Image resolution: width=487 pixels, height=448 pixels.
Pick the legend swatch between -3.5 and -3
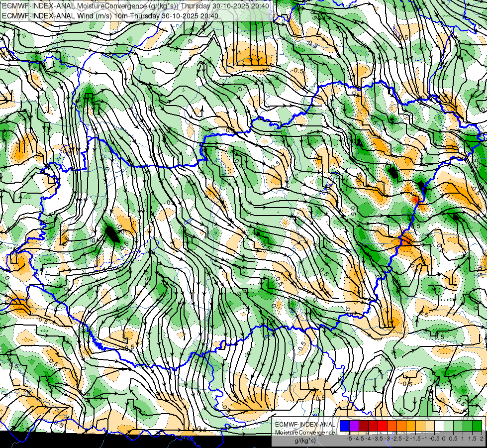tap(383, 426)
